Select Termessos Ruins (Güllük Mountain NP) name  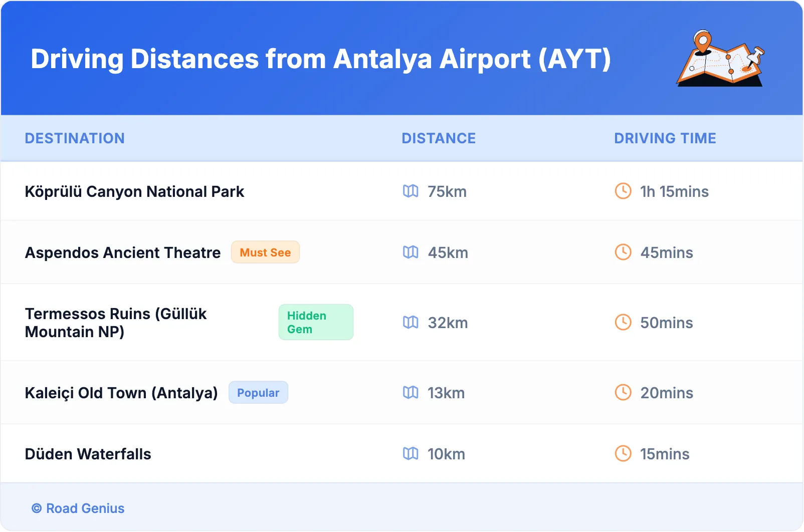pyautogui.click(x=116, y=323)
